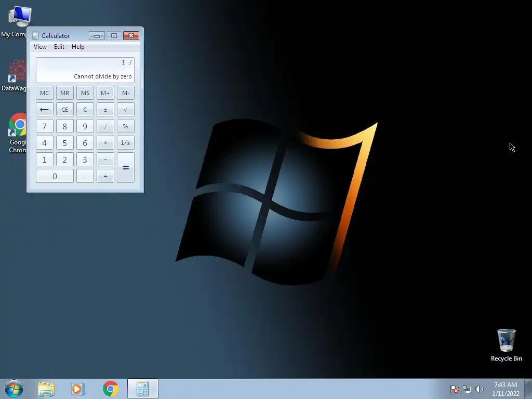
Task: Click the taskbar clock showing 7:43 AM
Action: pyautogui.click(x=506, y=389)
